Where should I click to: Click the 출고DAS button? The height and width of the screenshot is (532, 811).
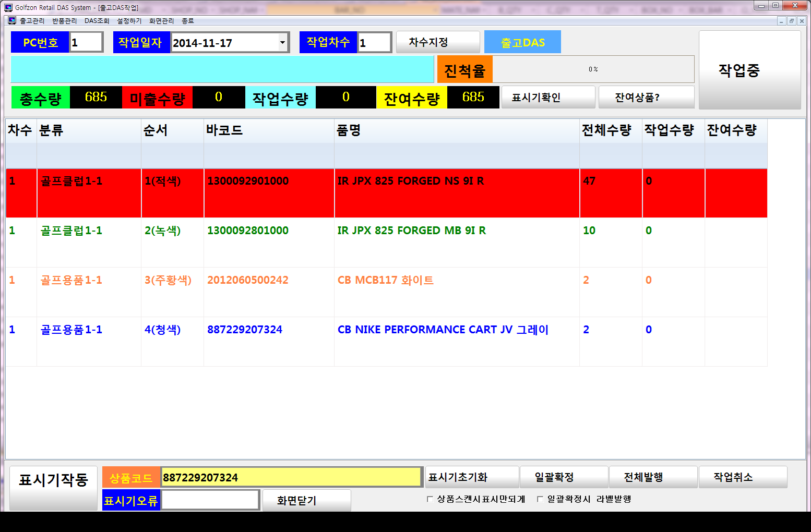[522, 42]
